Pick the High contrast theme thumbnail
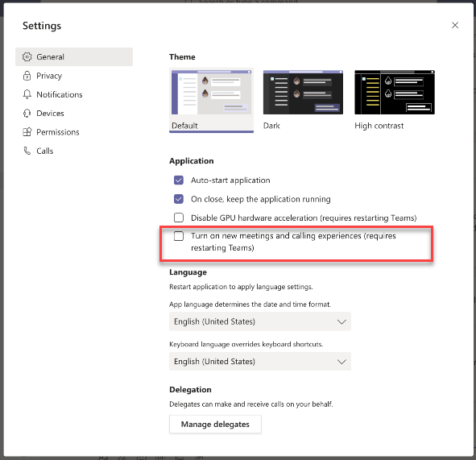The image size is (476, 460). (x=395, y=93)
